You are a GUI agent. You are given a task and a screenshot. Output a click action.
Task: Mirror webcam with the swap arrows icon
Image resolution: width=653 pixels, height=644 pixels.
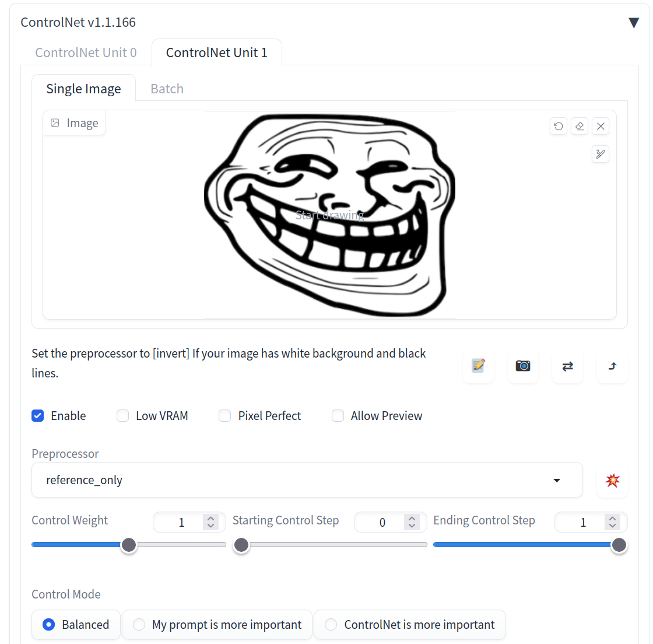tap(568, 366)
